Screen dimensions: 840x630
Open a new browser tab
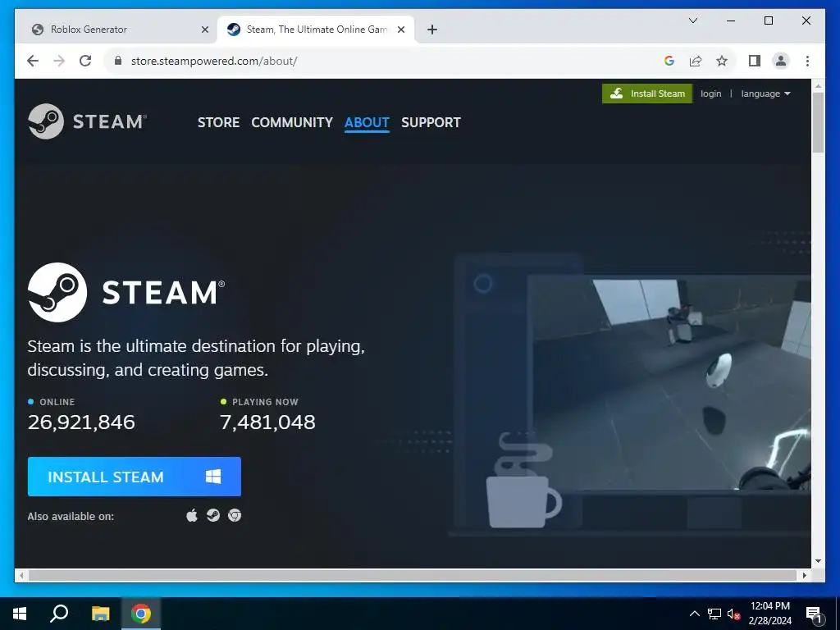pyautogui.click(x=432, y=30)
